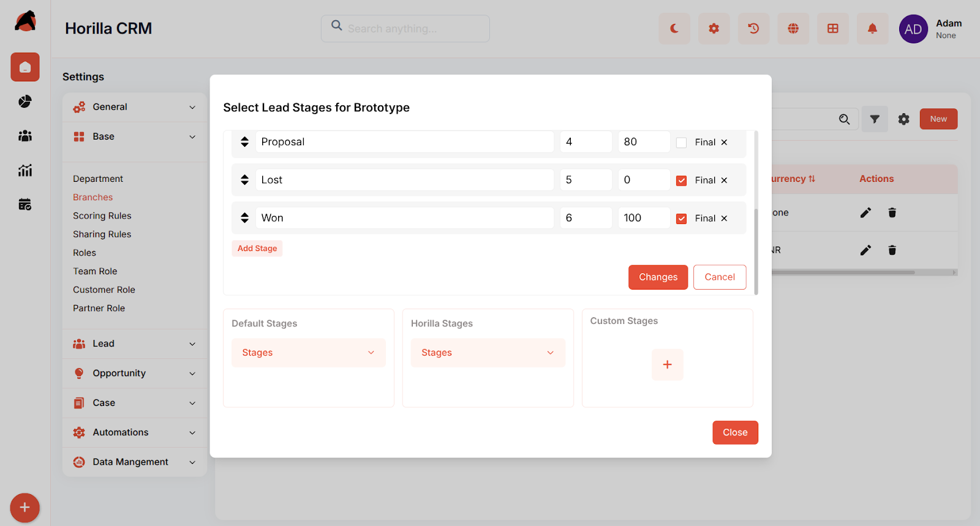980x526 pixels.
Task: Uncheck the Final box for Lost
Action: click(x=681, y=181)
